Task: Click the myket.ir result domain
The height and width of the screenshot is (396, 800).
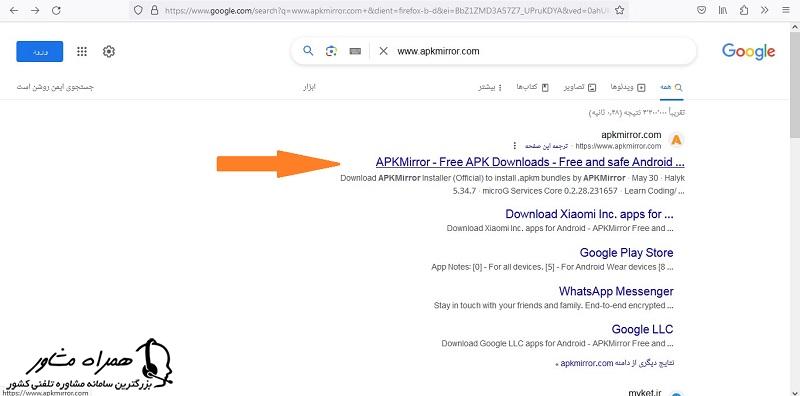Action: tap(646, 392)
